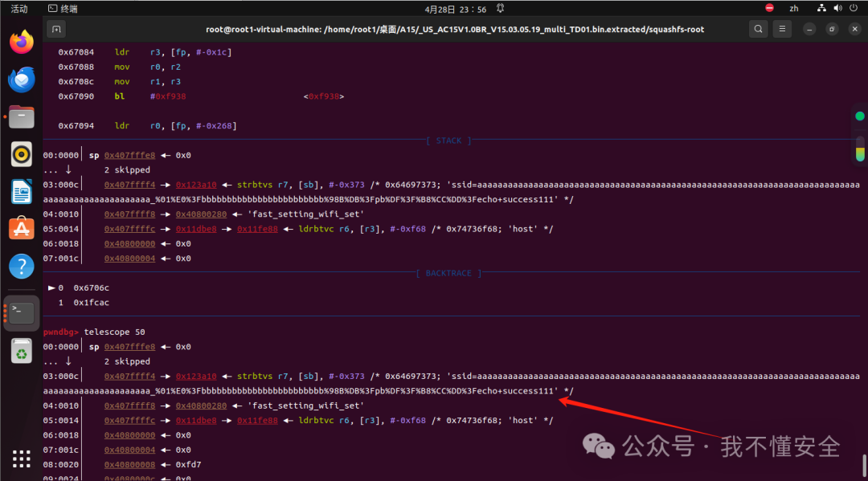This screenshot has height=481, width=868.
Task: Minimize the terminal window
Action: coord(809,29)
